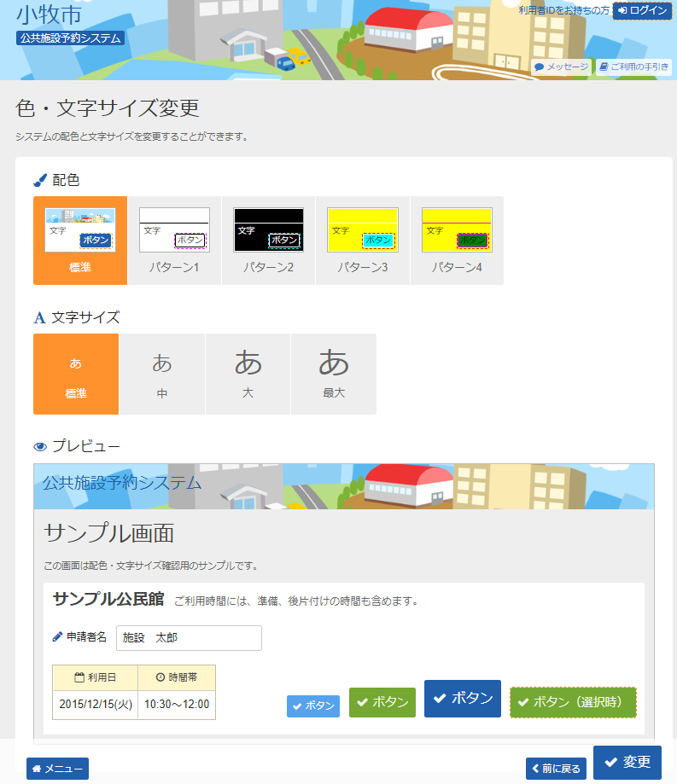677x784 pixels.
Task: Choose 標準 font size
Action: point(76,374)
